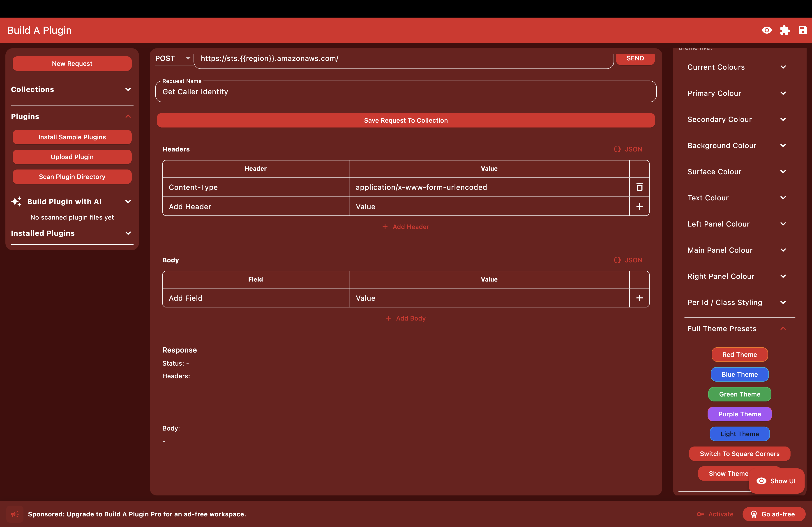This screenshot has height=527, width=812.
Task: Click the Build Plugin with AI sparkle icon
Action: point(16,202)
